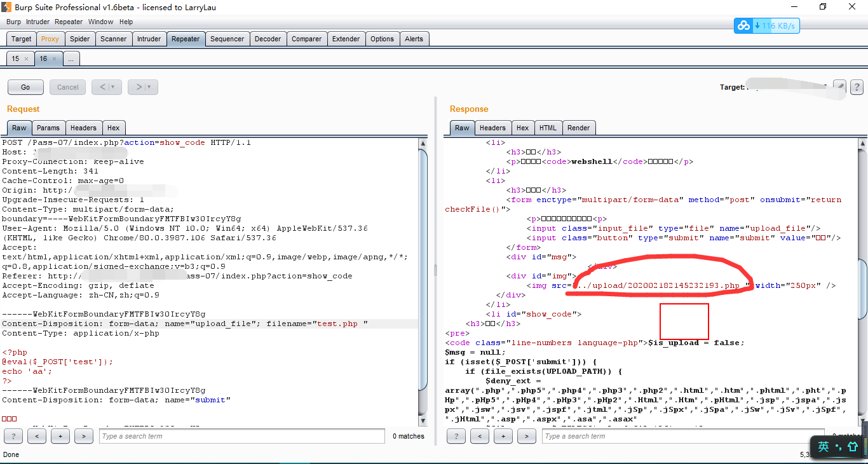Image resolution: width=868 pixels, height=464 pixels.
Task: Switch to the Extender tab
Action: 346,39
